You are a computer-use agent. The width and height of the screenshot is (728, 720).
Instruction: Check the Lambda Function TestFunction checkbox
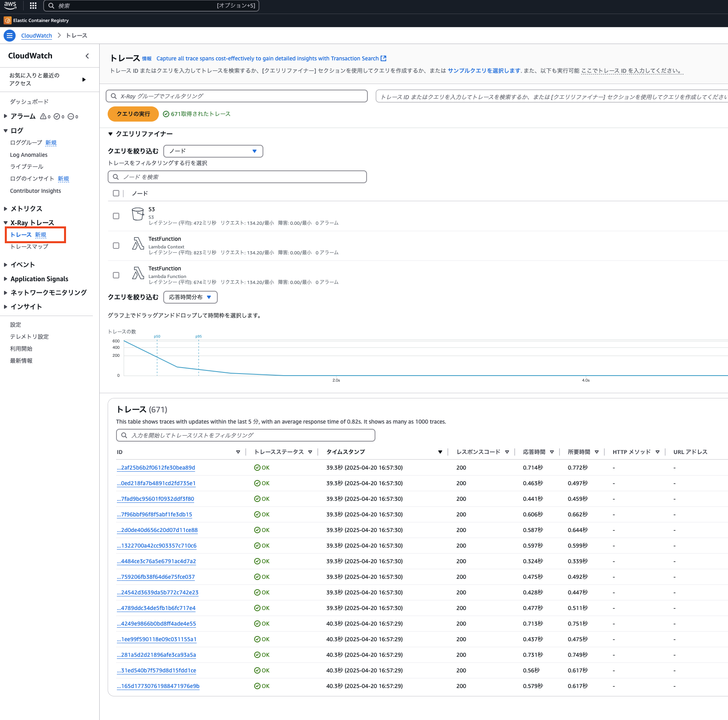click(116, 275)
